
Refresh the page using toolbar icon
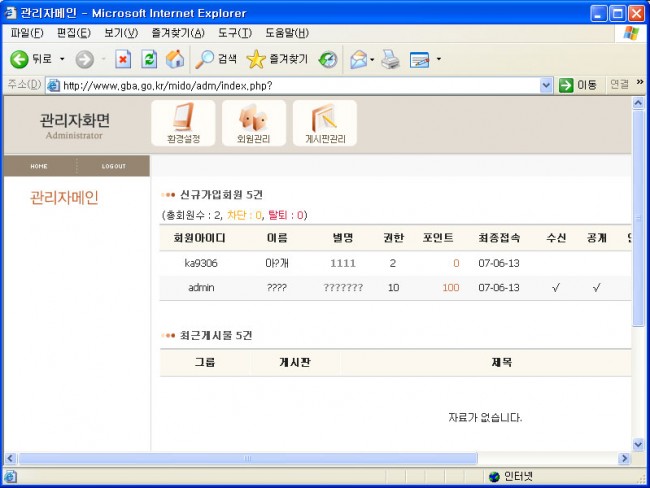coord(149,59)
